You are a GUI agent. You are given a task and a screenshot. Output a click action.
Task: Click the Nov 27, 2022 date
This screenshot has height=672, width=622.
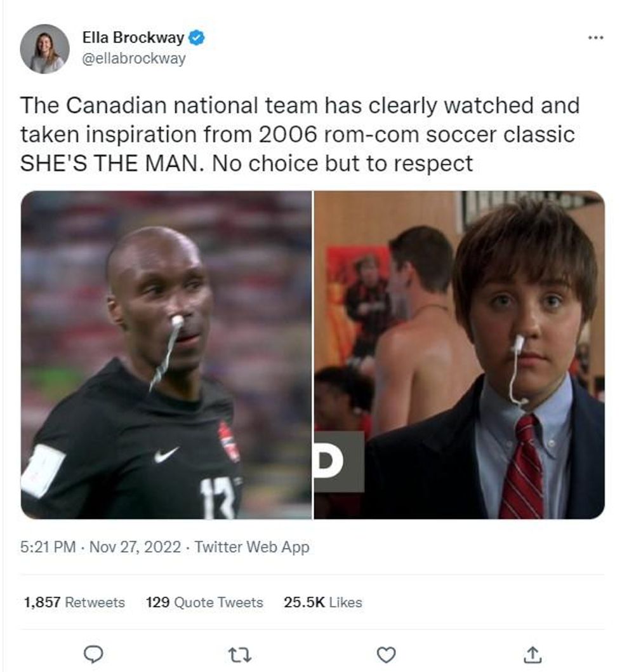coord(135,547)
